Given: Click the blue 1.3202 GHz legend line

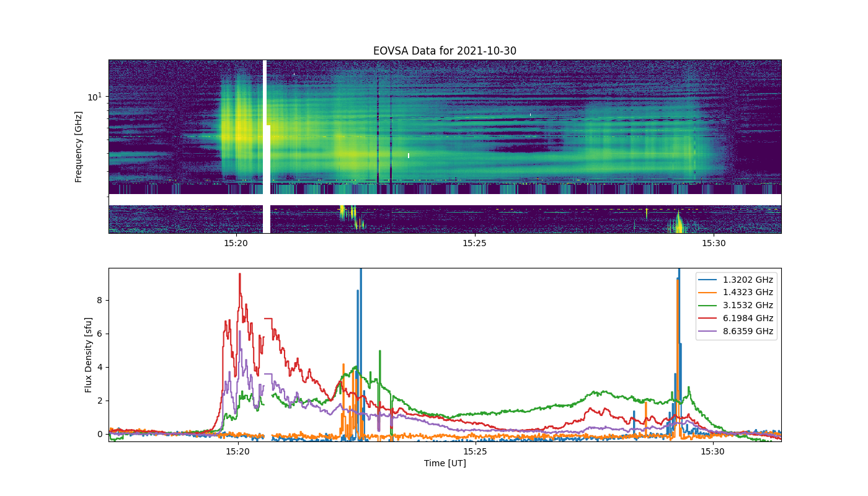Looking at the screenshot, I should (711, 280).
